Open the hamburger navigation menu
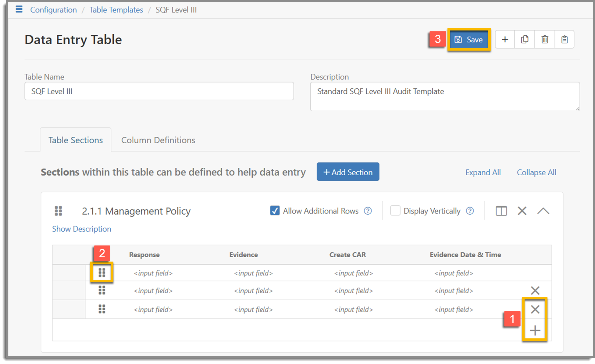This screenshot has width=595, height=364. point(19,9)
